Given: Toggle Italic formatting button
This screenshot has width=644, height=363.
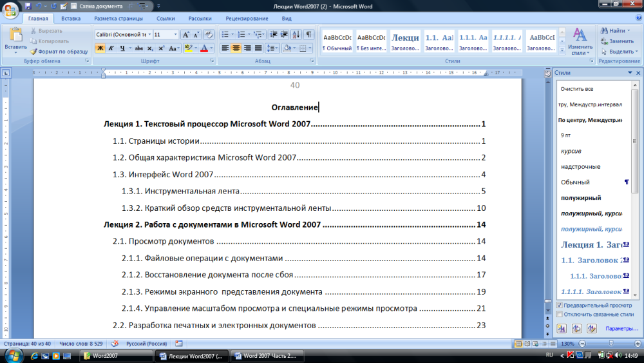Looking at the screenshot, I should 111,48.
